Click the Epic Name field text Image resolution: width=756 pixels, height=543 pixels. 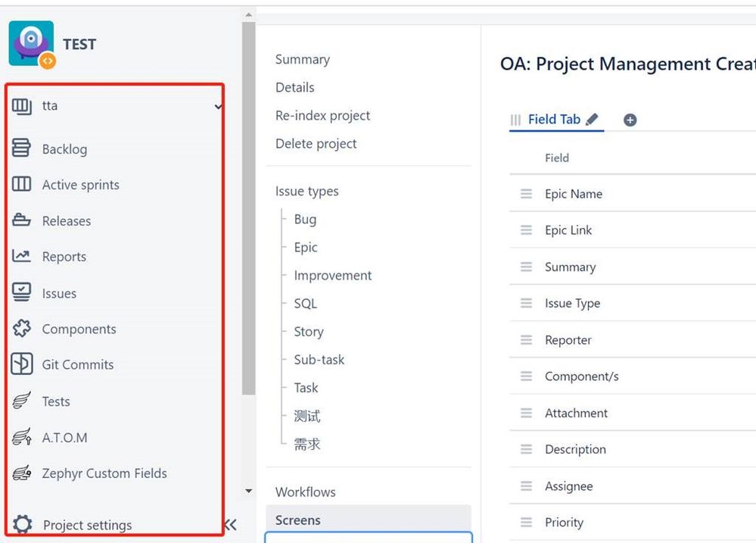pyautogui.click(x=574, y=194)
